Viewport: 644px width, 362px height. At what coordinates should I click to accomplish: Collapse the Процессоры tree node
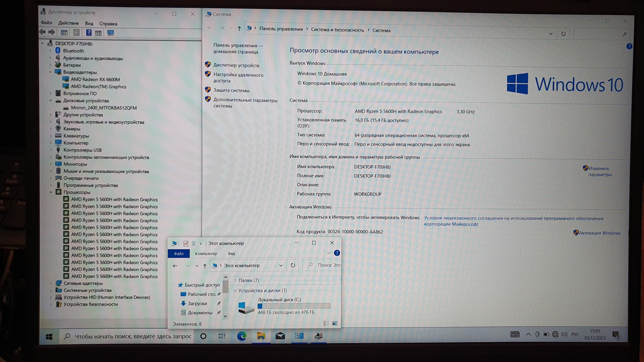pos(51,192)
